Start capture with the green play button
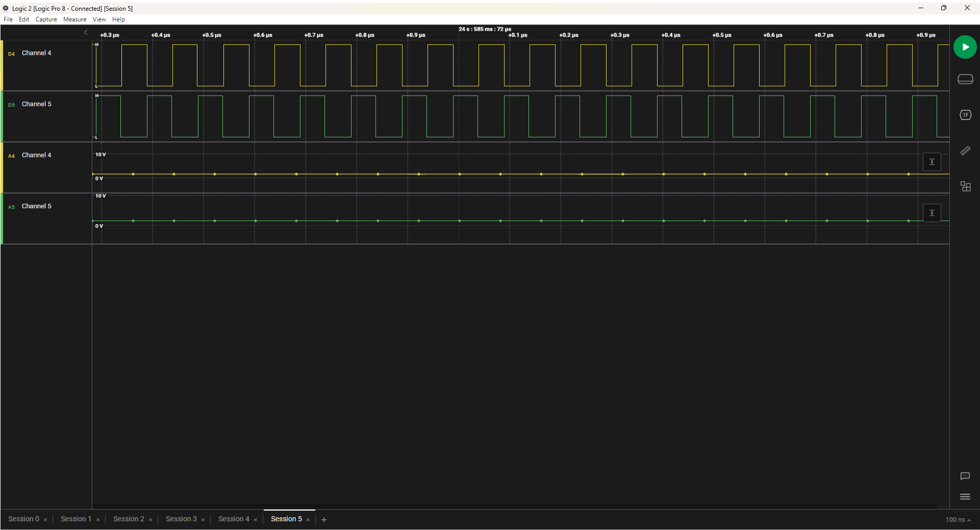This screenshot has height=530, width=980. pyautogui.click(x=965, y=47)
